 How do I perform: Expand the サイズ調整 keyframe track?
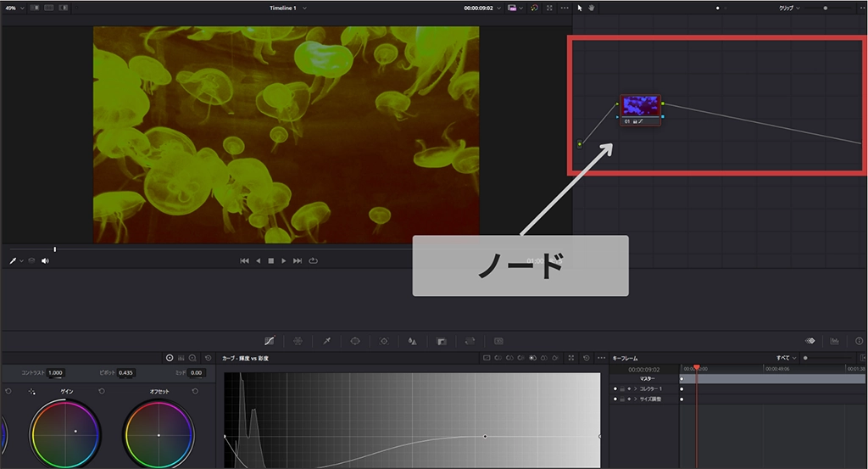(636, 399)
